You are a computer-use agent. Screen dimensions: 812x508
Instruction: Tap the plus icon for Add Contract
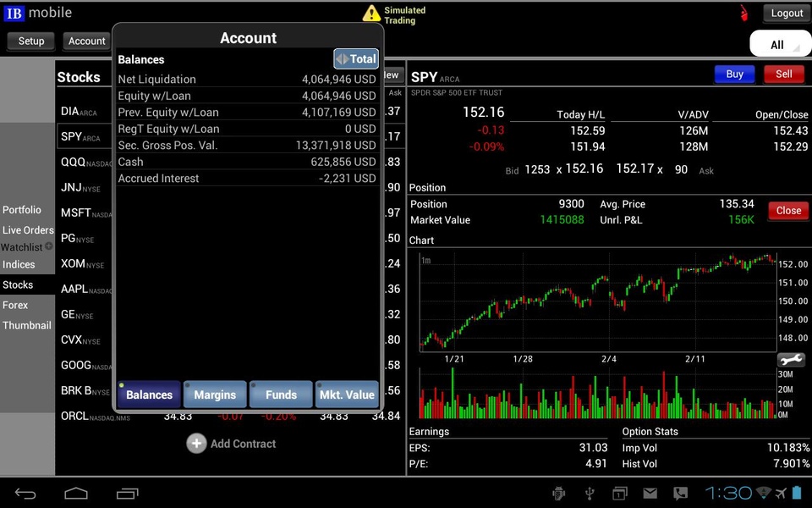tap(196, 444)
